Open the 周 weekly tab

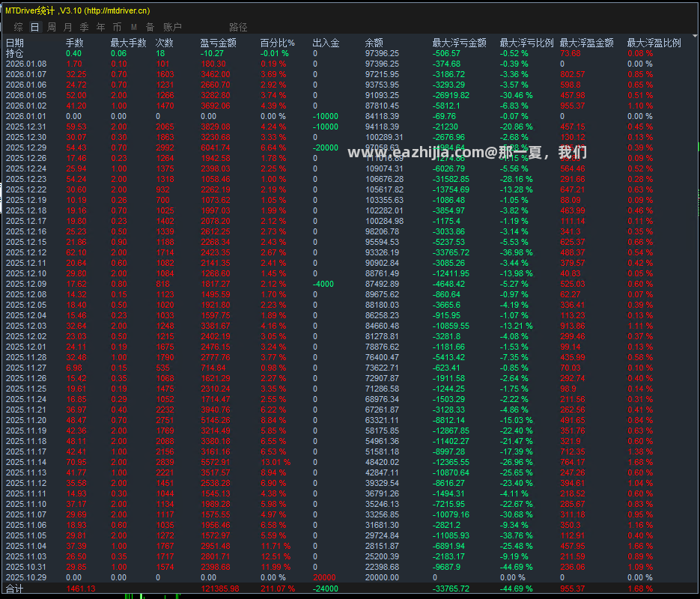(x=52, y=27)
